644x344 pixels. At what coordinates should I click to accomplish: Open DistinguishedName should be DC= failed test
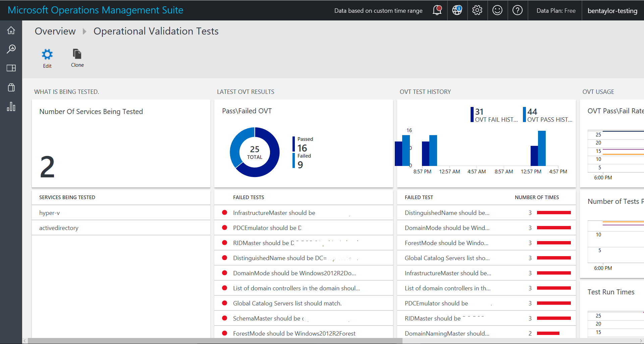(x=304, y=258)
